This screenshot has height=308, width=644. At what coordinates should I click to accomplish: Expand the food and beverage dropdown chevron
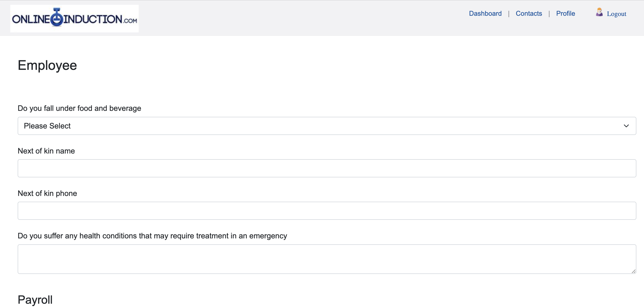pos(626,126)
